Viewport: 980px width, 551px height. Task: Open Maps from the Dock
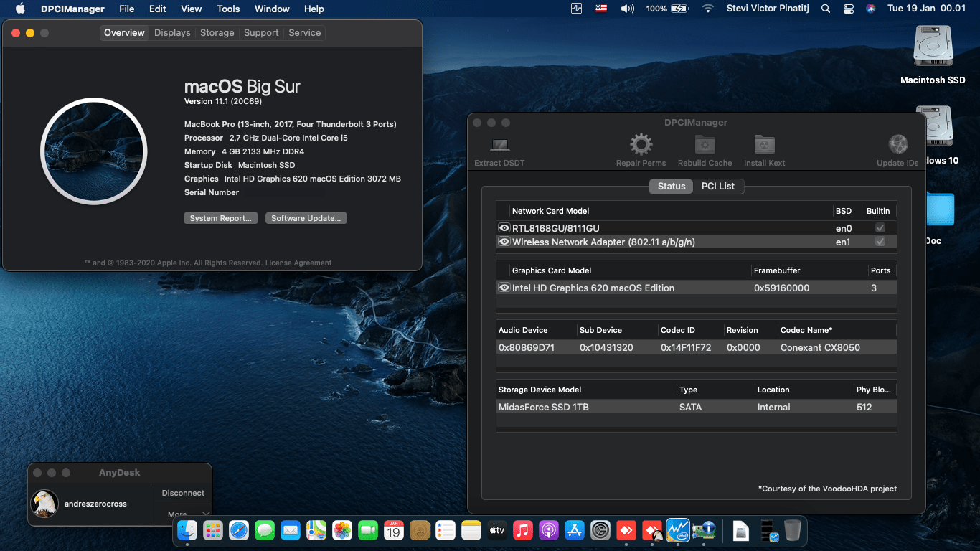[x=316, y=530]
